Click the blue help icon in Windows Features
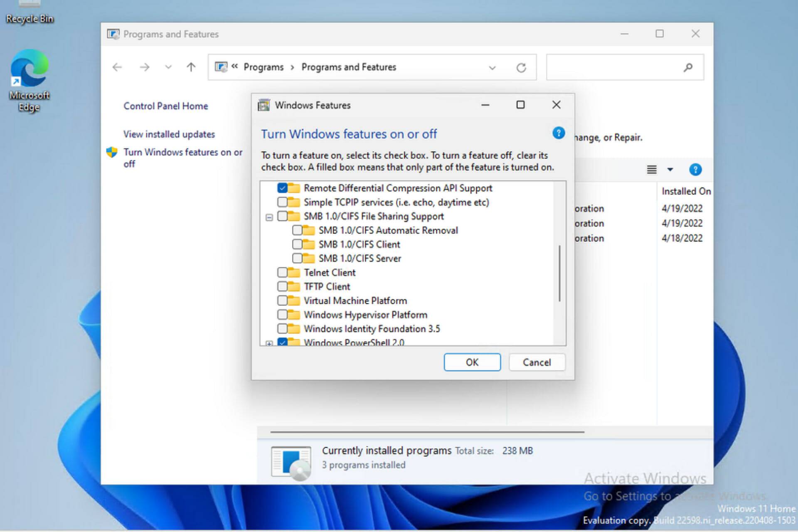The width and height of the screenshot is (798, 532). click(558, 133)
